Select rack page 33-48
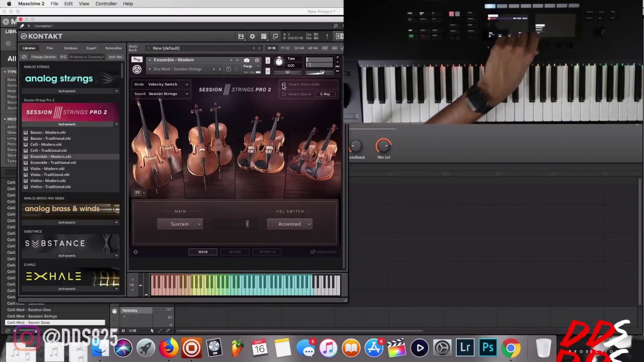This screenshot has height=362, width=644. click(299, 48)
